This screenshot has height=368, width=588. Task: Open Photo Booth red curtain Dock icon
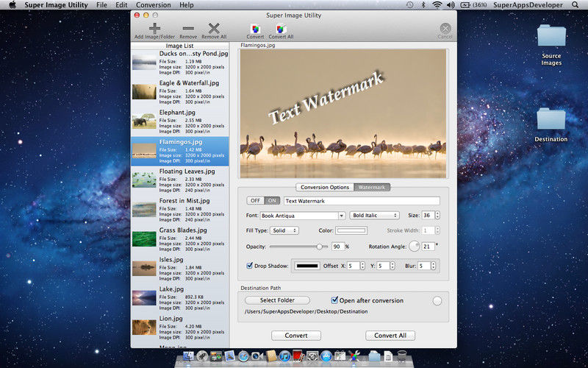click(x=298, y=355)
